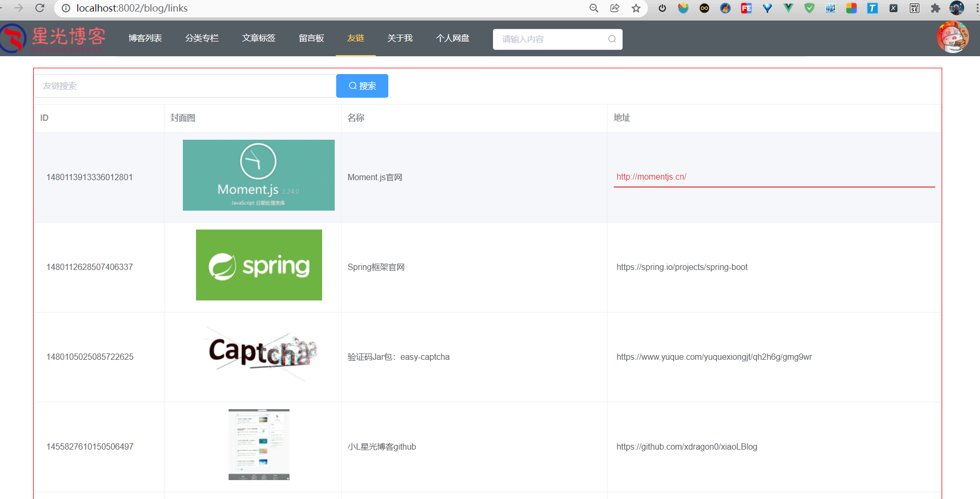Click the name 验证码Jar包：easy-captcha

tap(398, 357)
